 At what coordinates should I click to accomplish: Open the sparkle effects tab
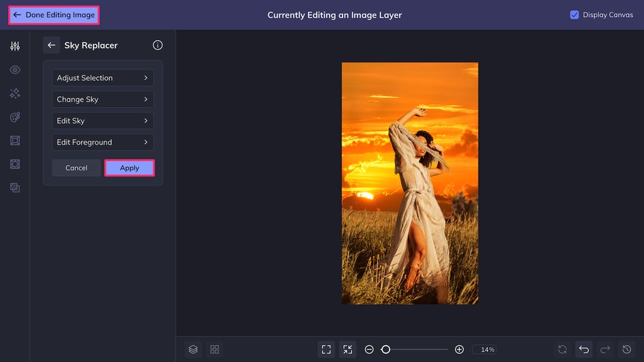[15, 93]
